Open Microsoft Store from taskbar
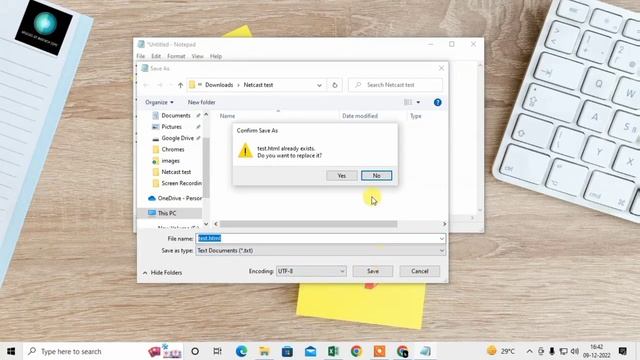This screenshot has height=360, width=640. 287,351
